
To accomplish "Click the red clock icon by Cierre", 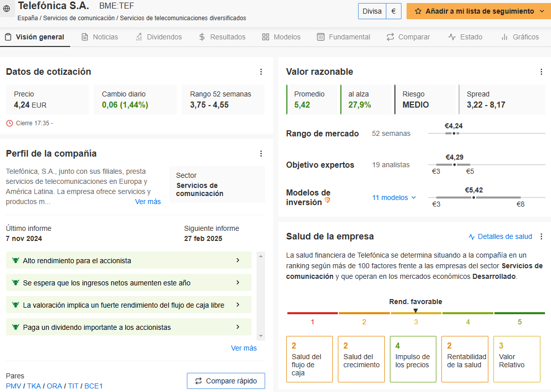I will [10, 123].
